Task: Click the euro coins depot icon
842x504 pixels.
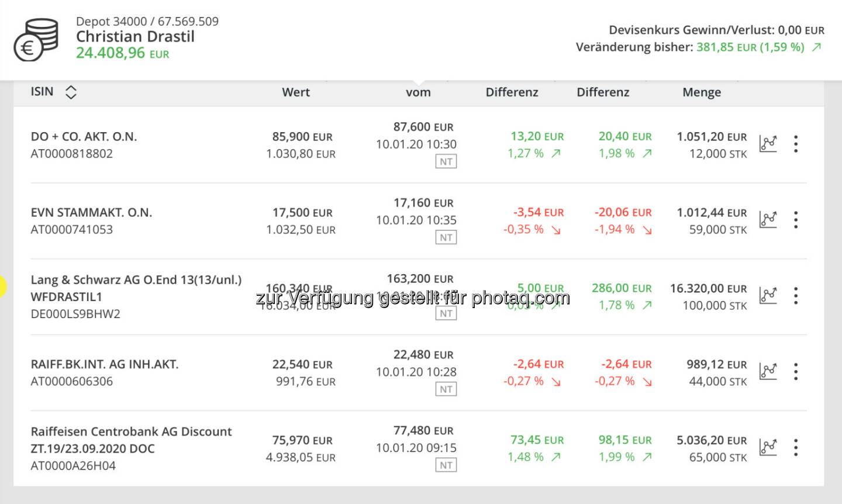Action: 36,39
